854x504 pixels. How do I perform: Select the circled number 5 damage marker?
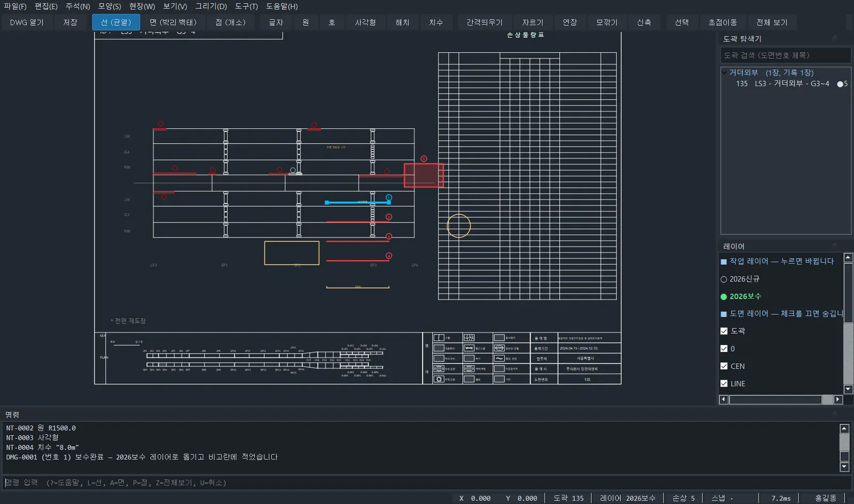424,159
